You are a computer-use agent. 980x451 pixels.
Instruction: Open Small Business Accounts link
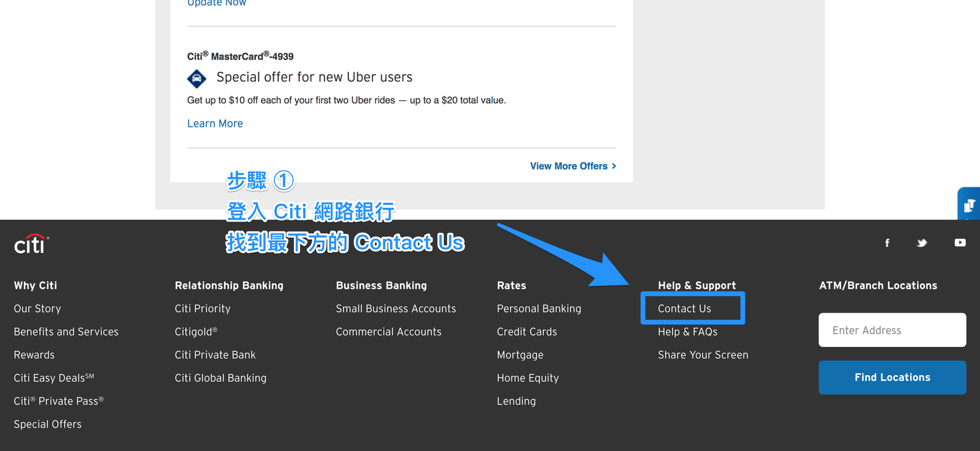click(396, 308)
